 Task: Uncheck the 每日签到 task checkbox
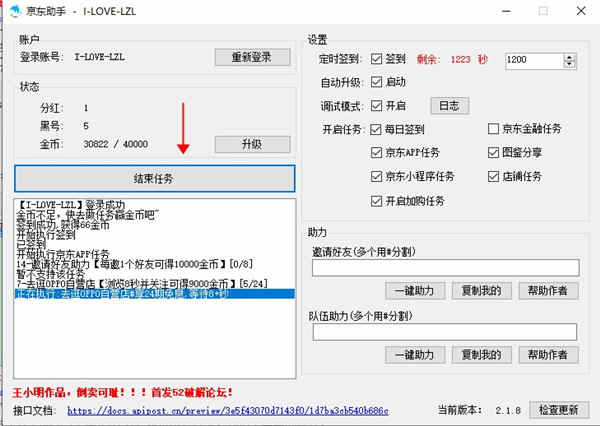[x=376, y=129]
